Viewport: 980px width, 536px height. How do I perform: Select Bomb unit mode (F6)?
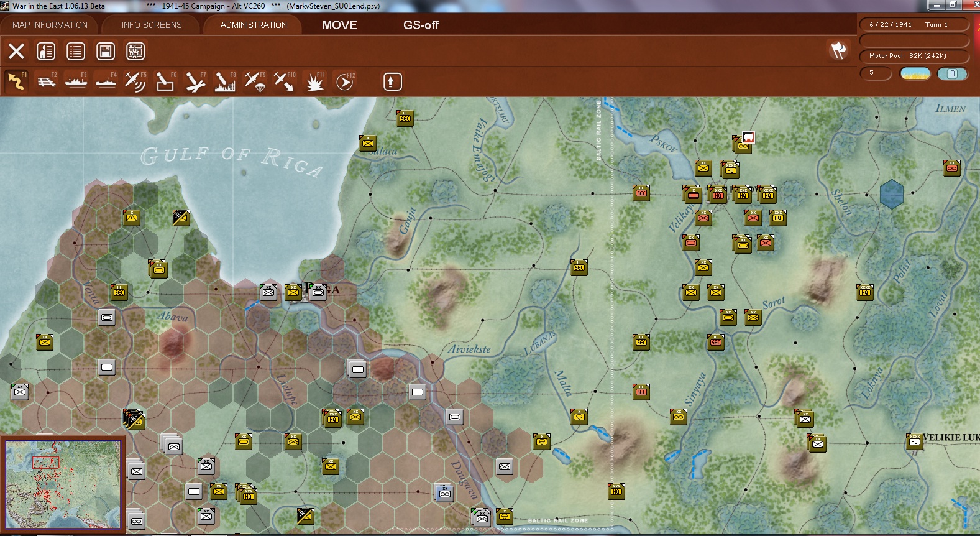[x=165, y=81]
